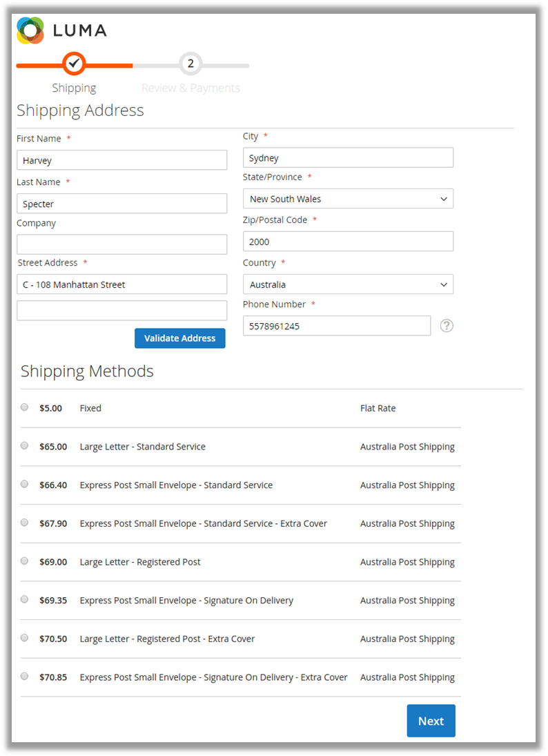This screenshot has width=548, height=756.
Task: Click the Shipping step label
Action: 75,88
